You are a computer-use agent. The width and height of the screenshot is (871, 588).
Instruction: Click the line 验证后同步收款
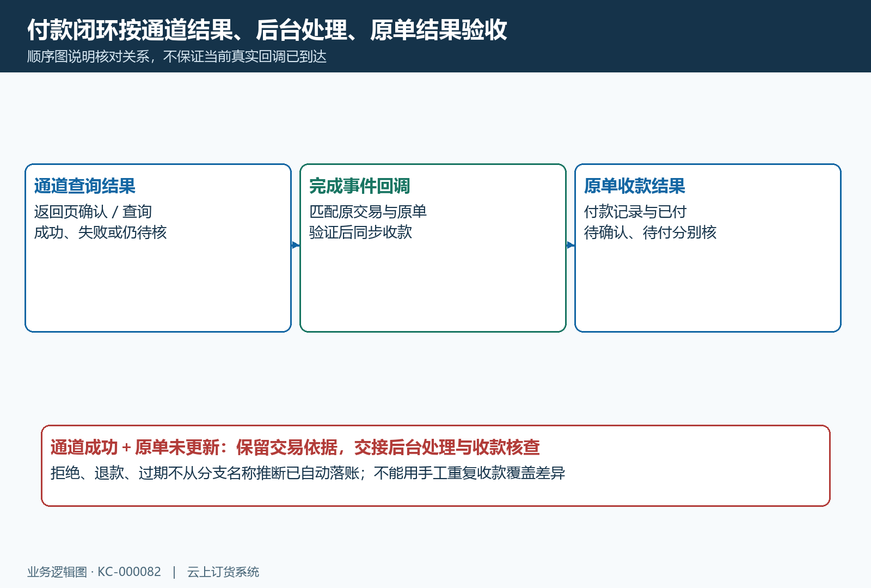click(361, 232)
